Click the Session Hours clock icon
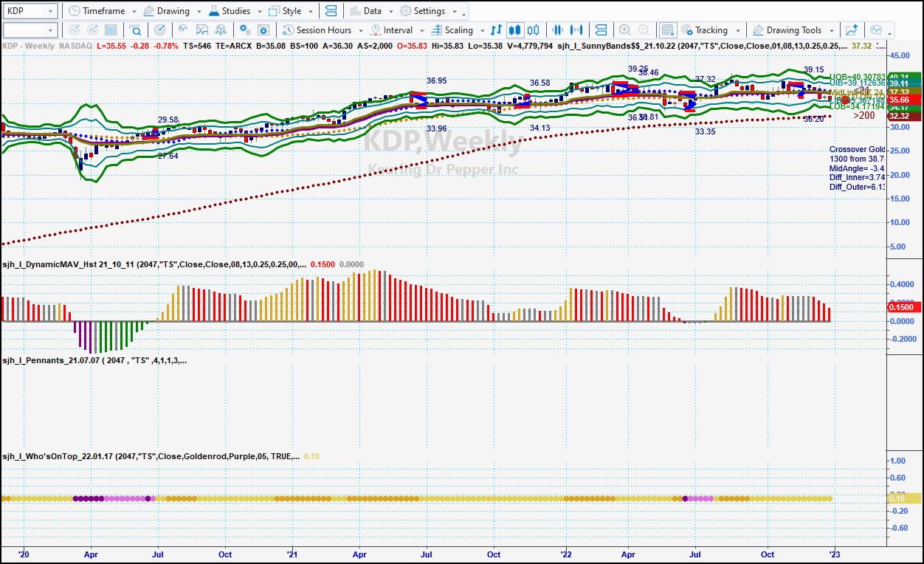 (x=288, y=30)
